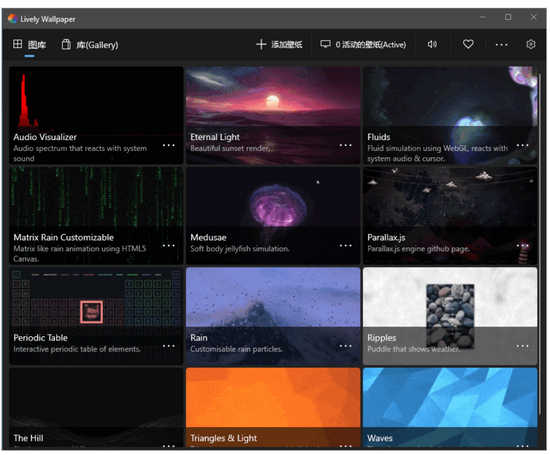Open the library grid tab
Screen dimensions: 550x455
29,45
